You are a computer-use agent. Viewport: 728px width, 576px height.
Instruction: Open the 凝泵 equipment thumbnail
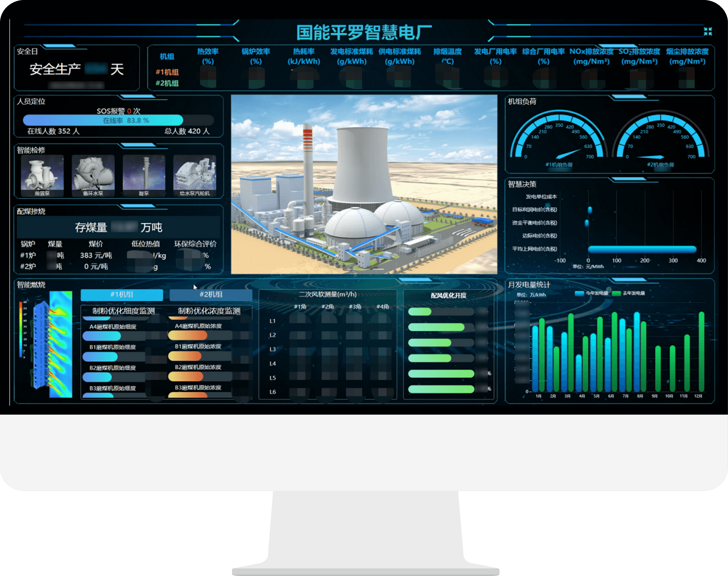click(144, 175)
